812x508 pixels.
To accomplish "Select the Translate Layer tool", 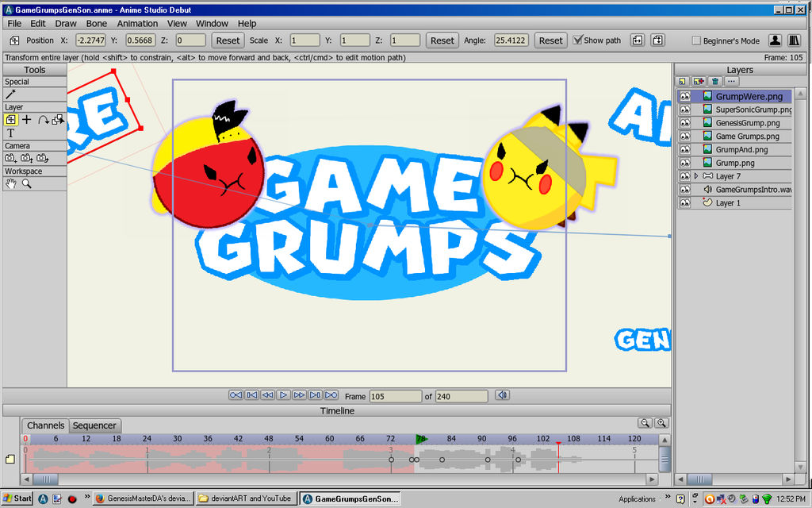I will click(10, 120).
